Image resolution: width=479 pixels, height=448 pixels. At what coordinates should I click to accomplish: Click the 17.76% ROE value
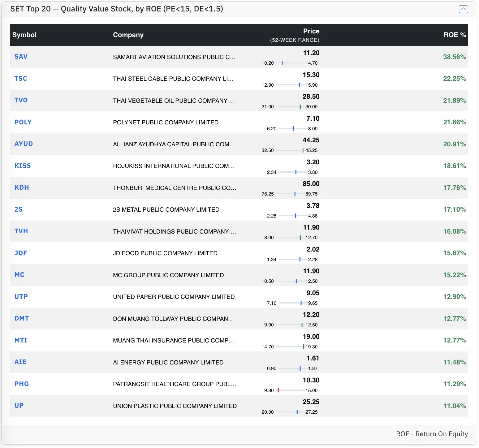(454, 188)
